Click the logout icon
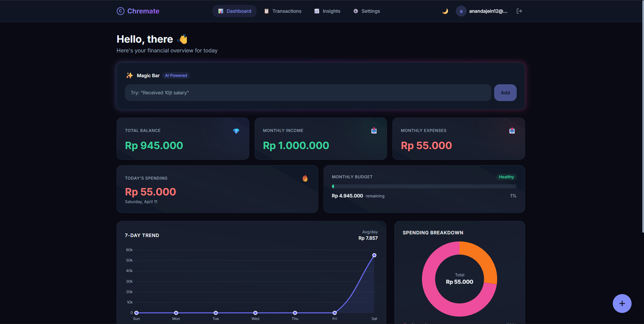The height and width of the screenshot is (324, 644). [x=519, y=11]
